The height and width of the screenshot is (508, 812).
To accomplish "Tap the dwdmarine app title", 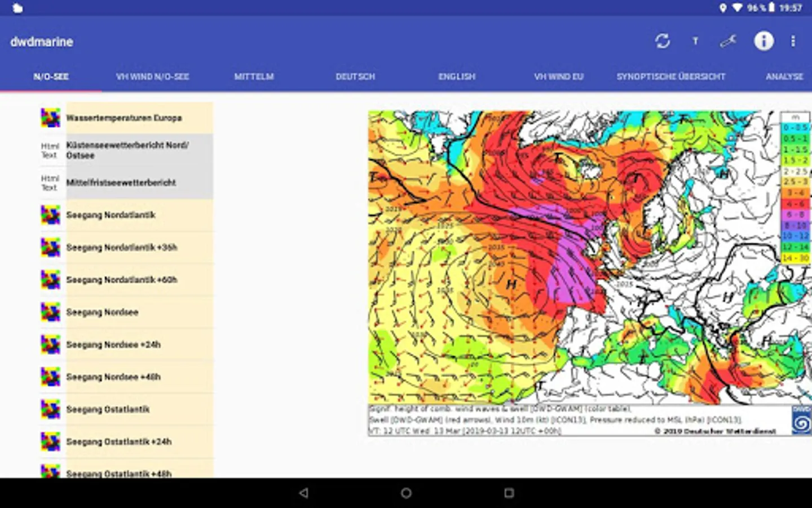I will coord(42,42).
